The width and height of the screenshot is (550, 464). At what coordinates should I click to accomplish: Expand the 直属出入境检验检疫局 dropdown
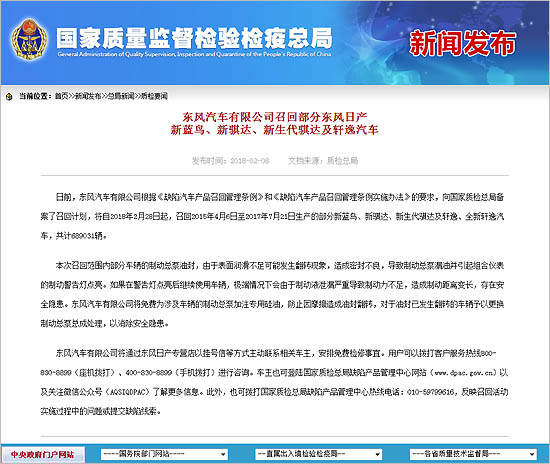click(x=318, y=454)
